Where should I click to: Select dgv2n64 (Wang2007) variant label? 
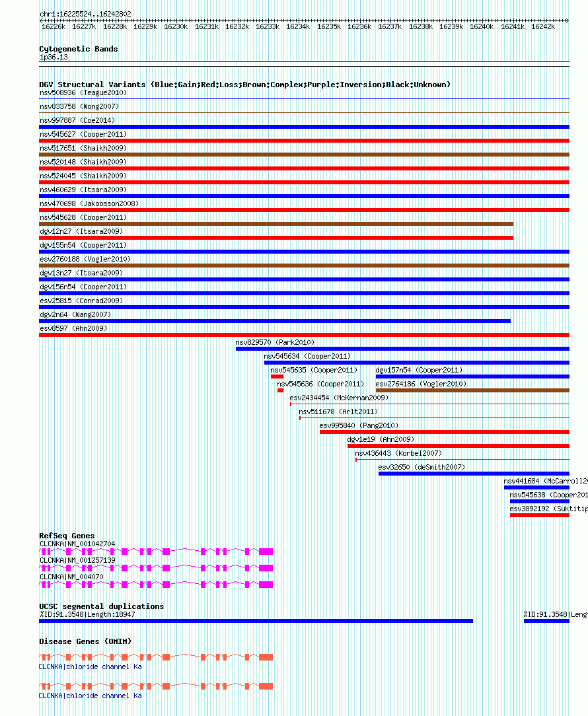[75, 314]
